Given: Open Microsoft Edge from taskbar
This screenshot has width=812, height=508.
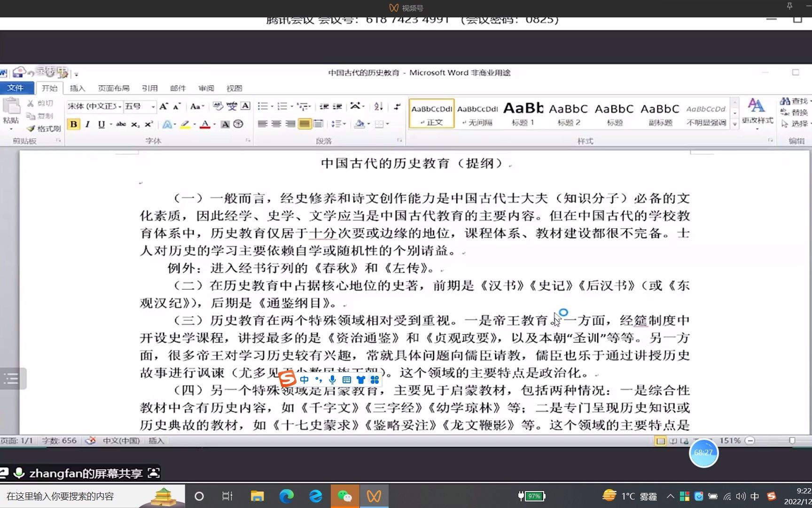Looking at the screenshot, I should 286,496.
